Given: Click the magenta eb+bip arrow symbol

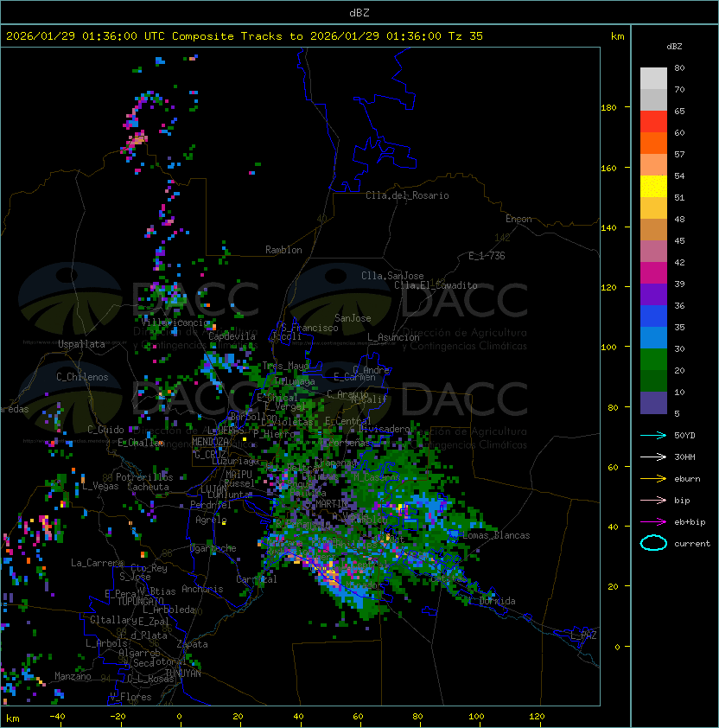Looking at the screenshot, I should coord(653,522).
